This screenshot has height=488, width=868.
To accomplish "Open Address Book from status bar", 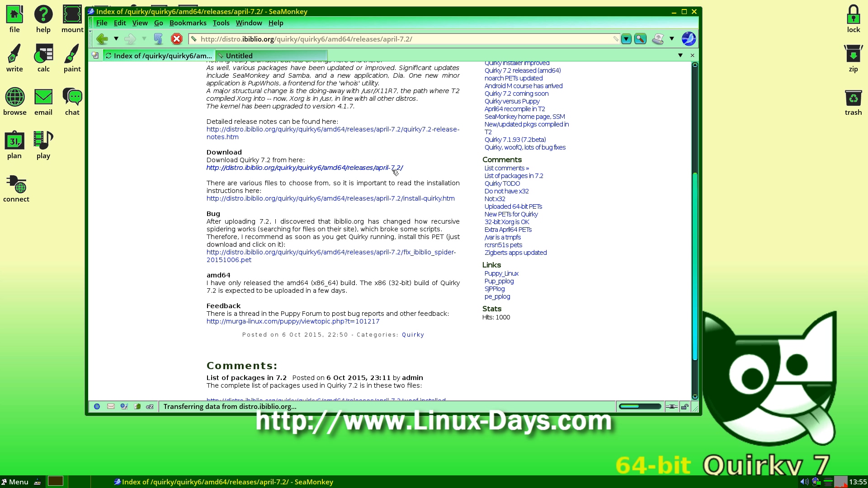I will point(137,407).
